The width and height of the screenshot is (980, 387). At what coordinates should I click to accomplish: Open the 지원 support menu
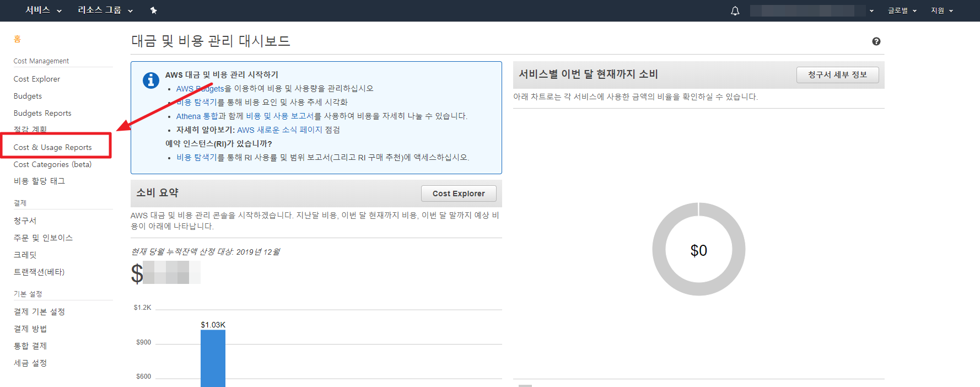click(941, 10)
